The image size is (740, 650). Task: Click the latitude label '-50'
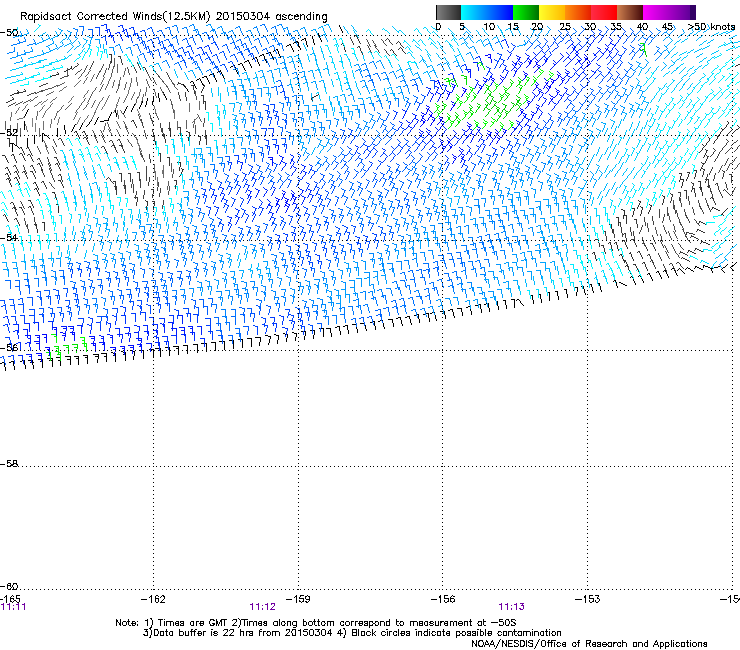pos(9,33)
